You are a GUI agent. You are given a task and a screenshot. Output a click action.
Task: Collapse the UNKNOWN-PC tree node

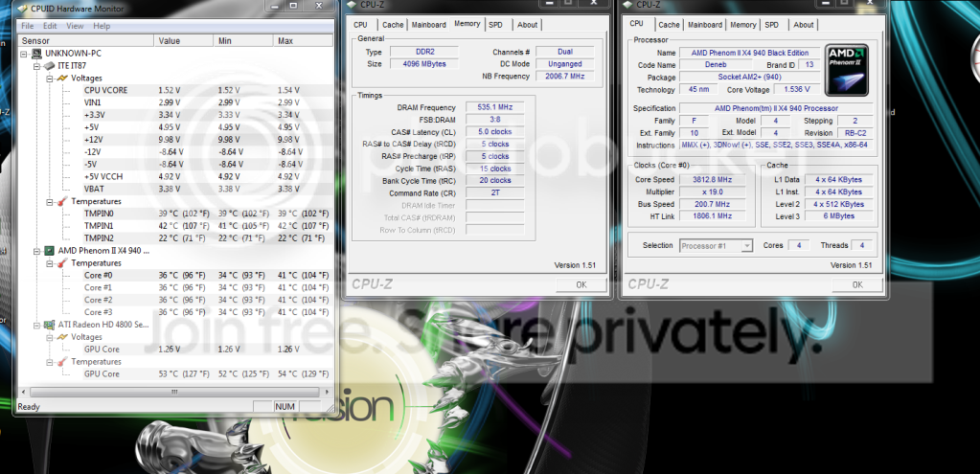click(24, 54)
